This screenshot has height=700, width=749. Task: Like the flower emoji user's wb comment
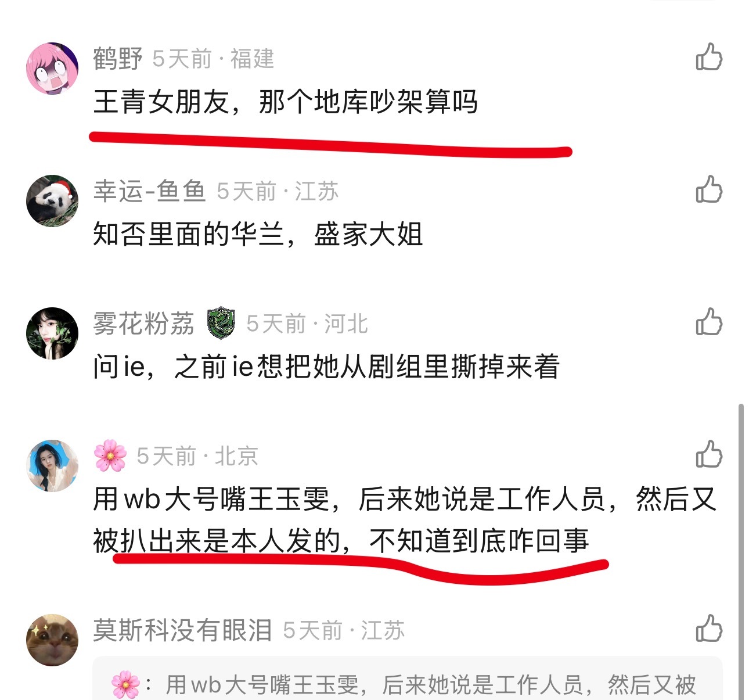tap(709, 454)
